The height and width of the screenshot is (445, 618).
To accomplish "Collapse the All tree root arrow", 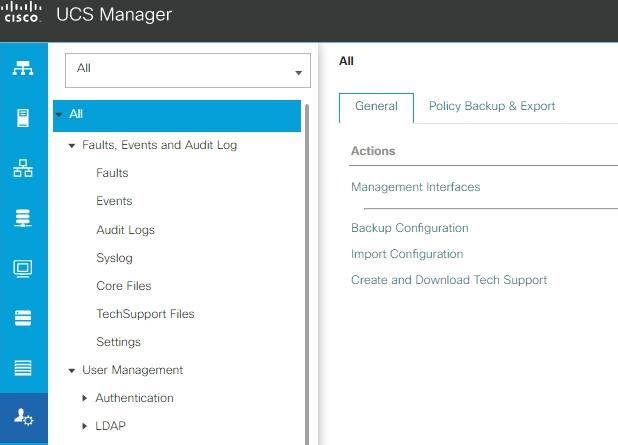I will coord(59,115).
